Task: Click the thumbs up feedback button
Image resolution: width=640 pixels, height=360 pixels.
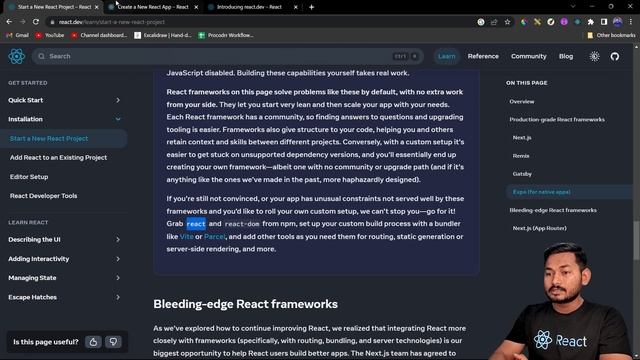Action: 93,342
